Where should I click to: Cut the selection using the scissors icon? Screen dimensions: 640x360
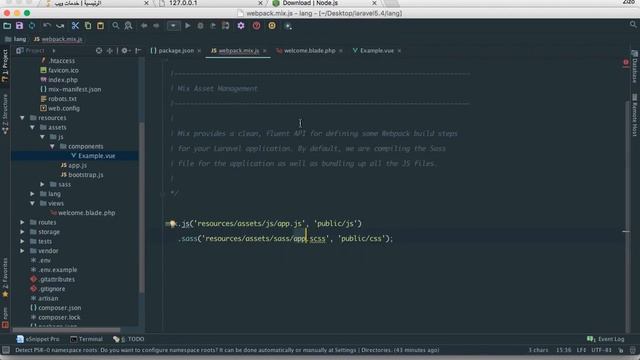click(75, 26)
